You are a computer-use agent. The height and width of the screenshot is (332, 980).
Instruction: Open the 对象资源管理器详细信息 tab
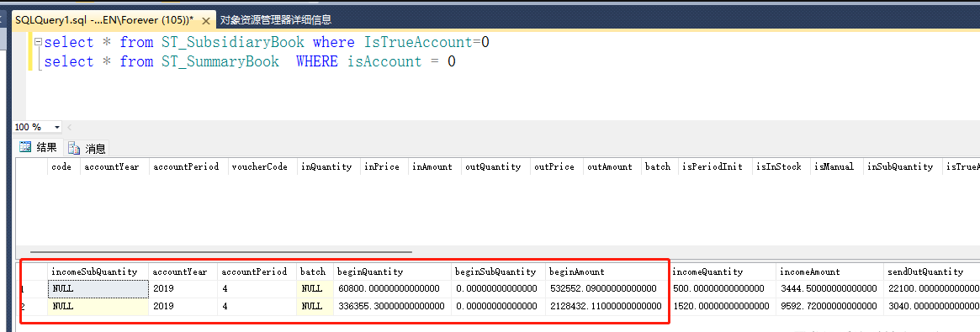(276, 20)
